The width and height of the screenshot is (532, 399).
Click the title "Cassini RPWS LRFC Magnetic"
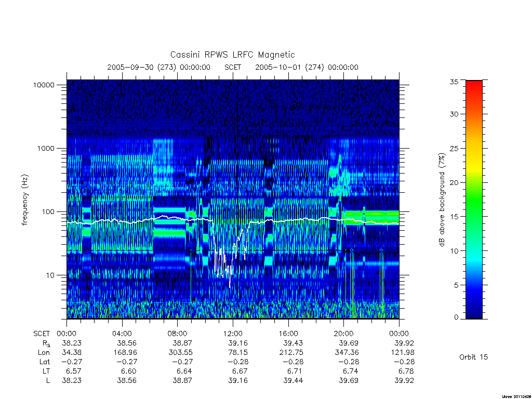[232, 55]
